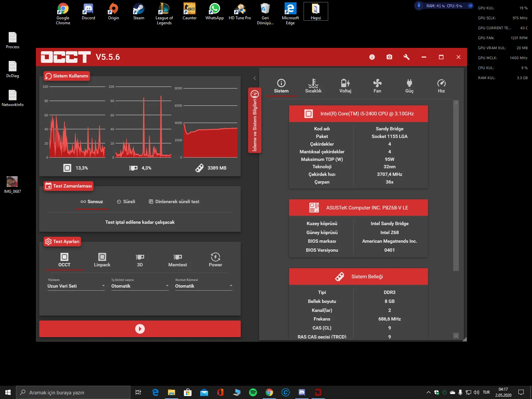
Task: Click the motherboard icon in ASUSTeK header
Action: pos(314,208)
